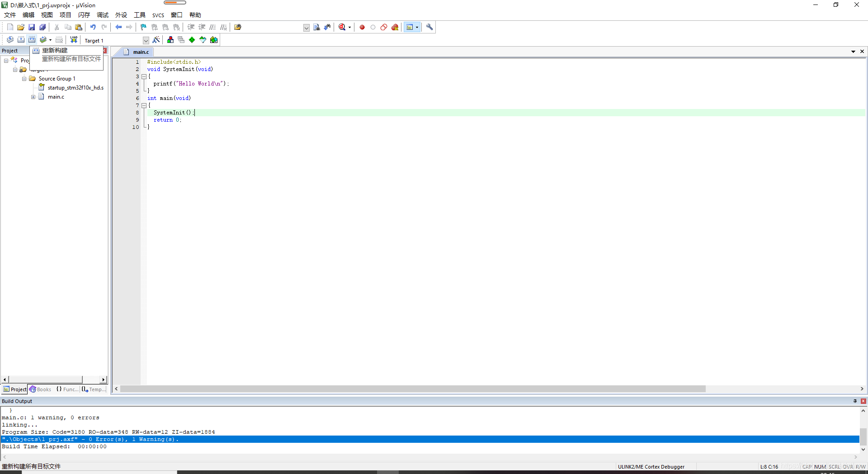Screen dimensions: 868x474
Task: Translate the current file
Action: [x=10, y=40]
